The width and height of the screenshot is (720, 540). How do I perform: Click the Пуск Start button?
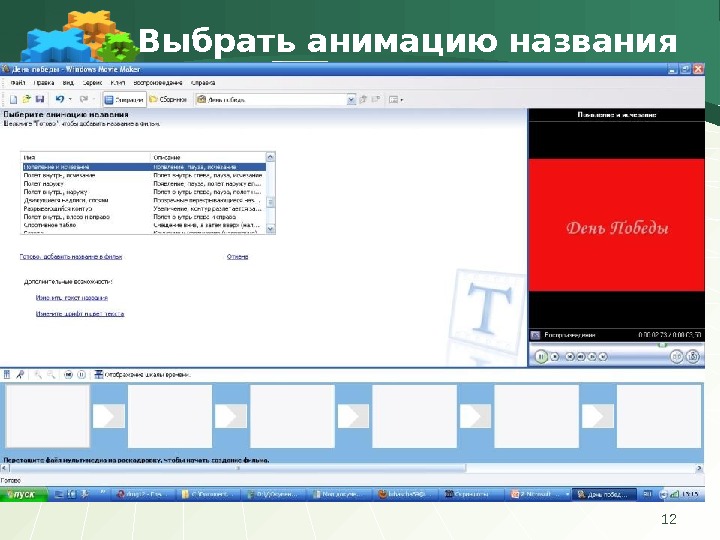coord(24,495)
